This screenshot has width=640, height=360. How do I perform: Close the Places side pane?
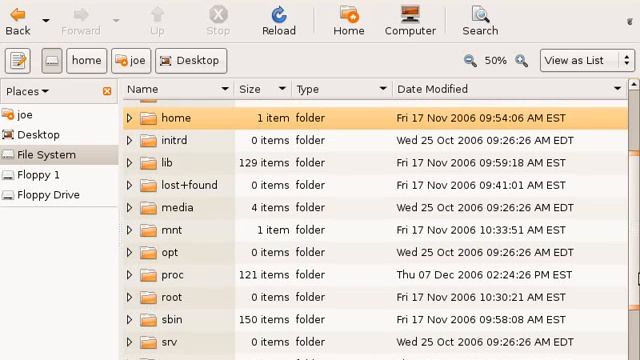click(107, 91)
